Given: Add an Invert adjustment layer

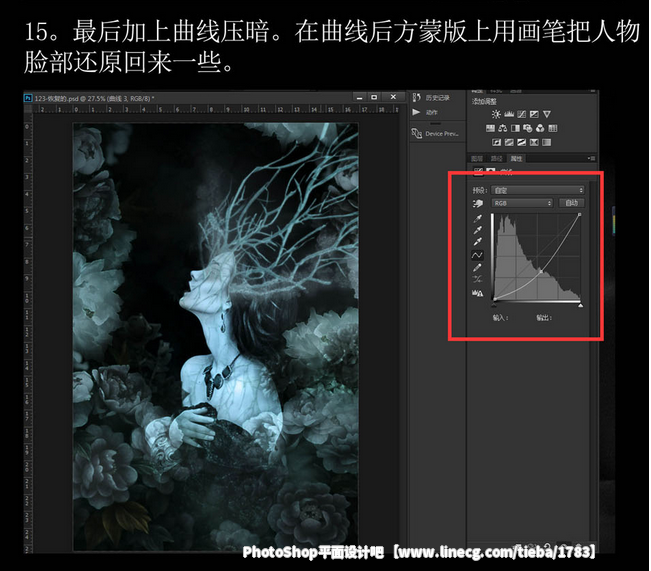Looking at the screenshot, I should (x=497, y=142).
